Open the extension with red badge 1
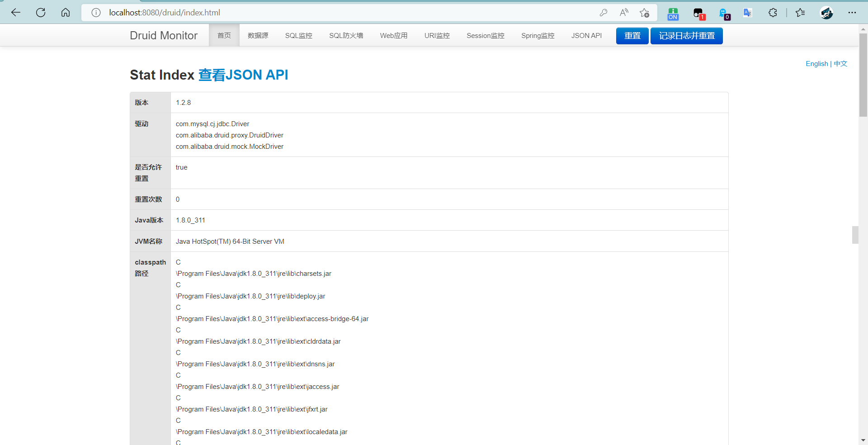The height and width of the screenshot is (445, 868). pyautogui.click(x=699, y=14)
